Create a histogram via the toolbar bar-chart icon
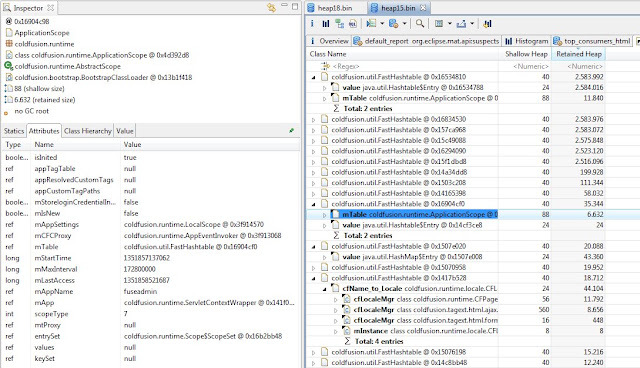This screenshot has width=640, height=368. (x=325, y=24)
